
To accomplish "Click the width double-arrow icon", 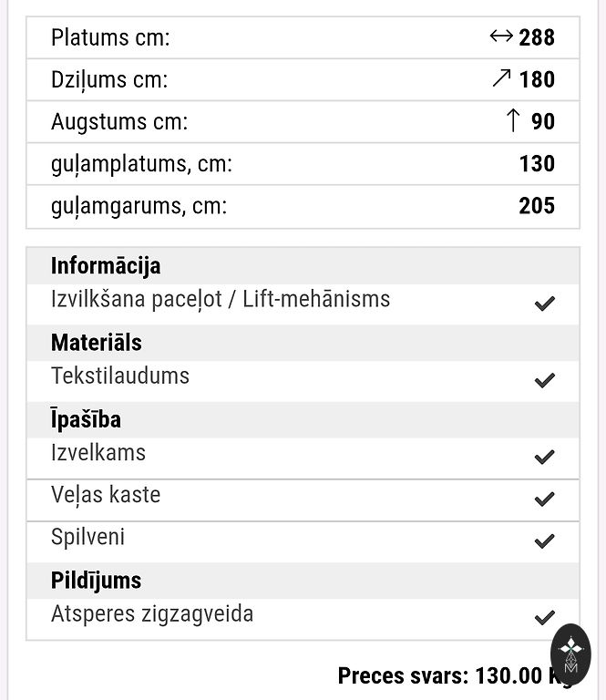I will [501, 36].
